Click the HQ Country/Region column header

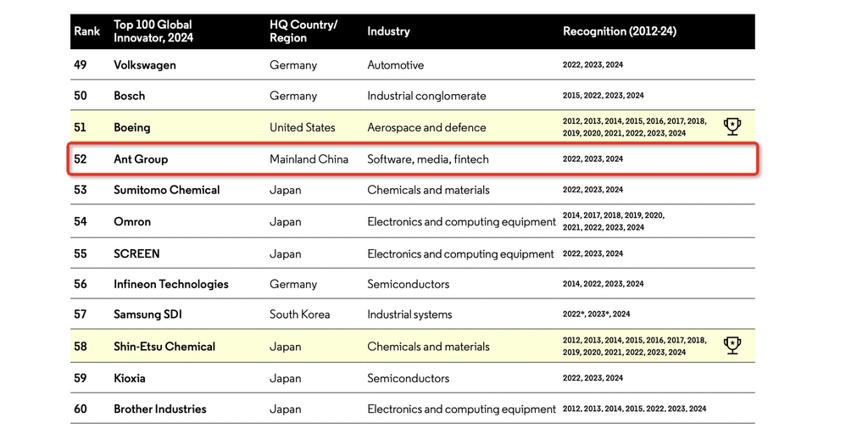[x=303, y=31]
